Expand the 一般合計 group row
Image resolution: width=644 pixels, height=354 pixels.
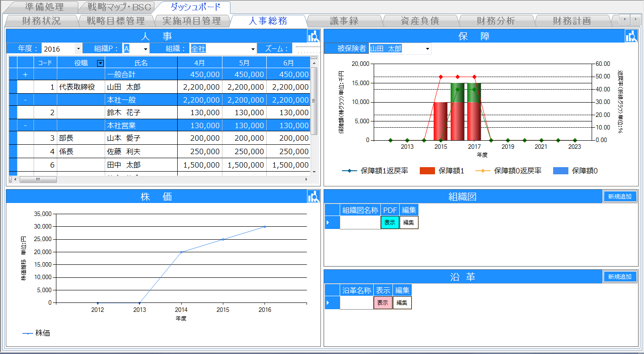coord(25,74)
